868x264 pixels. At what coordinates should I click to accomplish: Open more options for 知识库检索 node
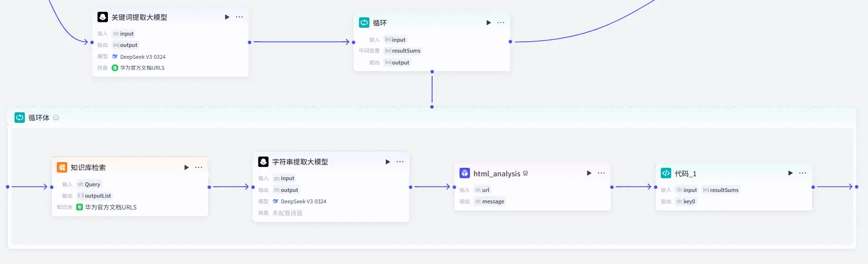199,167
